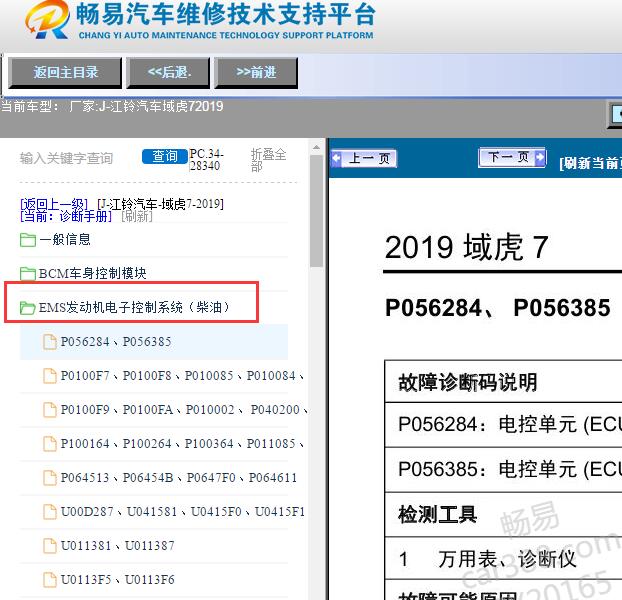
Task: Collapse the EMS发动机电子控制系统(柴油) folder
Action: (x=134, y=307)
